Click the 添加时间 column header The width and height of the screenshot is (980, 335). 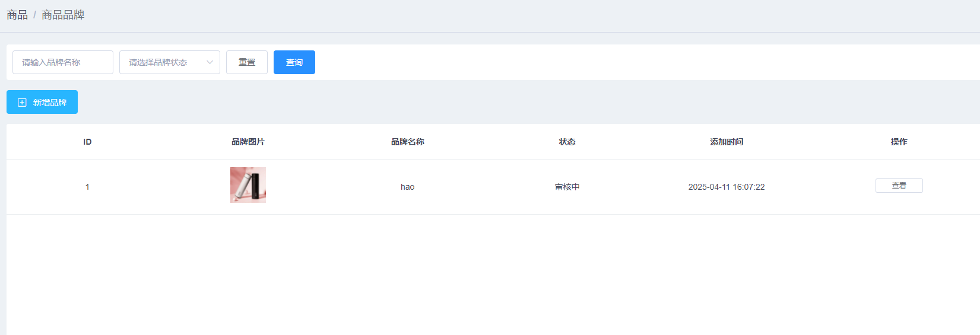pos(727,142)
